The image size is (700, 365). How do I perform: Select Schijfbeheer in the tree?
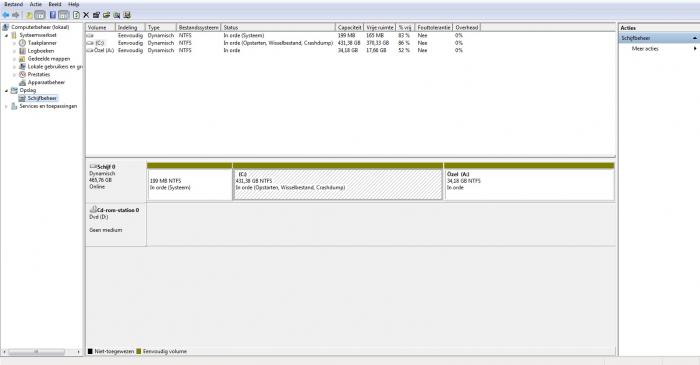[x=42, y=98]
